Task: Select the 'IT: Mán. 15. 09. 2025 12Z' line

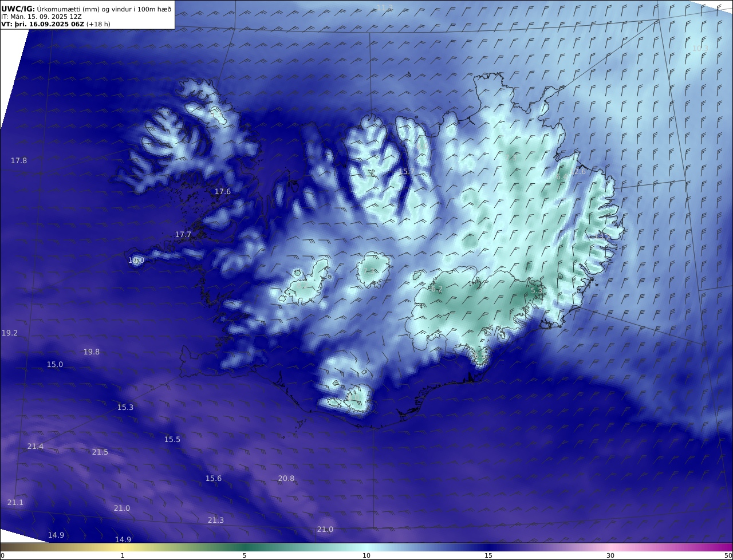Action: pos(40,17)
